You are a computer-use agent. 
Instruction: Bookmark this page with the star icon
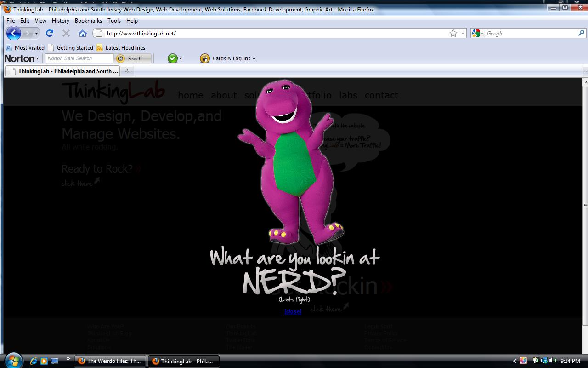[x=453, y=33]
